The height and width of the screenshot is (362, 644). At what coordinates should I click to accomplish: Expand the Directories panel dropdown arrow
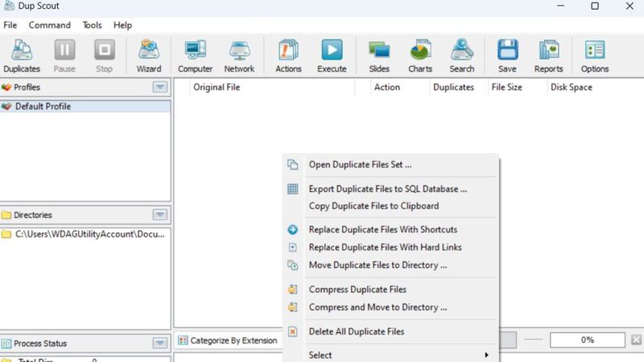(x=160, y=215)
